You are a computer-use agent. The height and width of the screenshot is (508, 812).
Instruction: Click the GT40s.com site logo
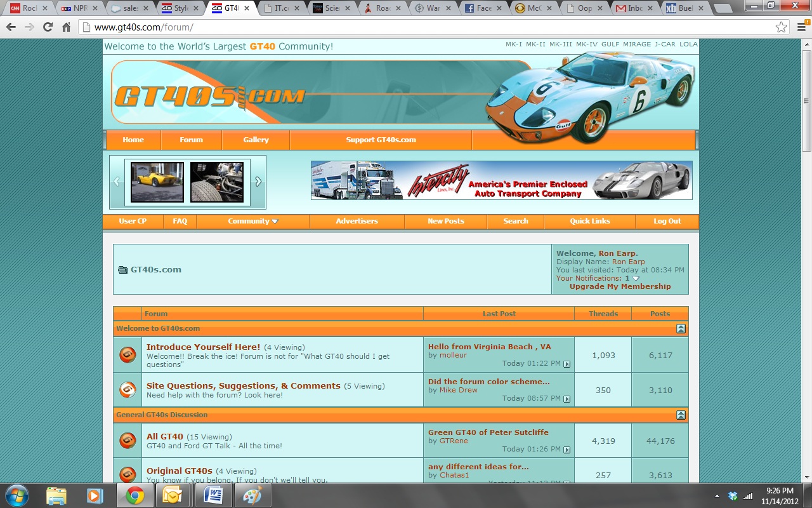click(x=209, y=96)
